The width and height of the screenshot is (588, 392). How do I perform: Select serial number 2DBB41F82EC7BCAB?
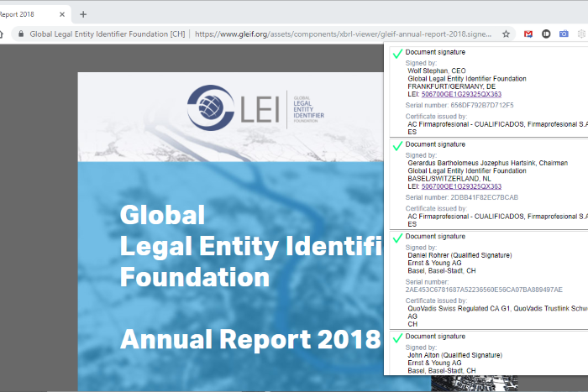coord(484,197)
